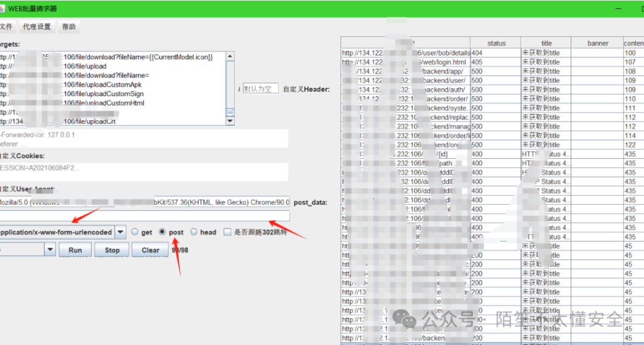Open the 文件 menu
Image resolution: width=644 pixels, height=345 pixels.
click(6, 27)
